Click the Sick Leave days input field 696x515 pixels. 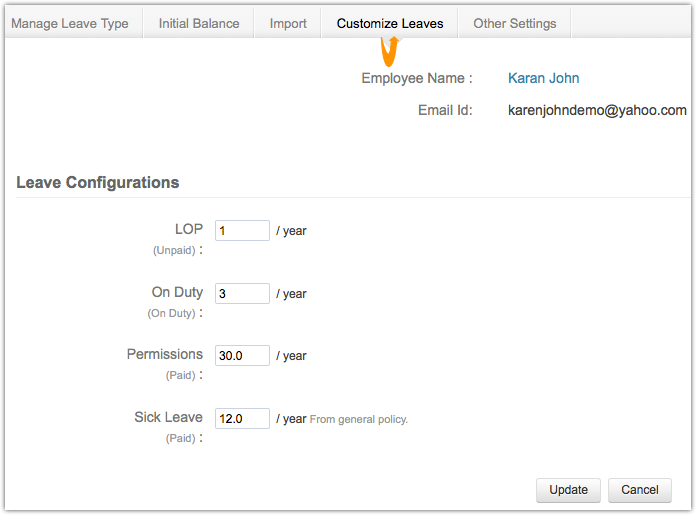pos(242,419)
